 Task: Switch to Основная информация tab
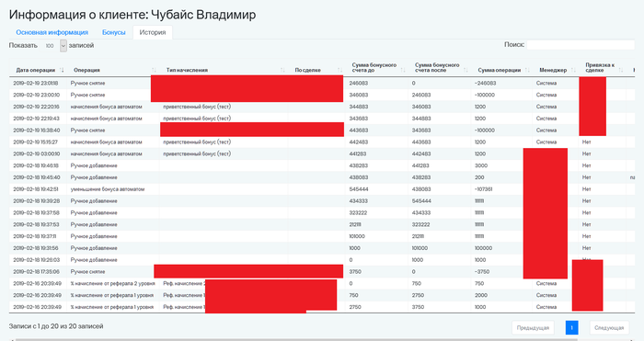pos(52,32)
